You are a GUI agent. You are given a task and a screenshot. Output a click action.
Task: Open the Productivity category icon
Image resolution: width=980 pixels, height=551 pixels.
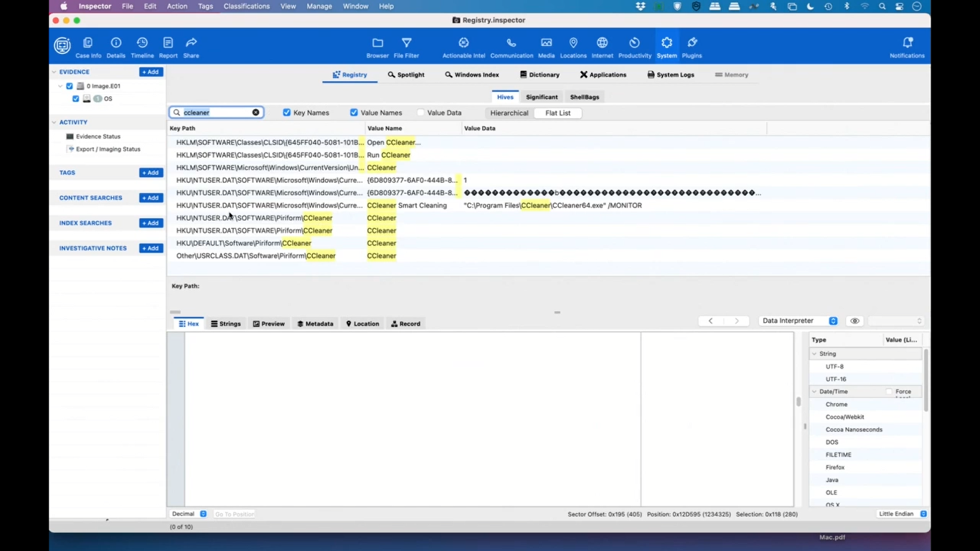click(634, 47)
